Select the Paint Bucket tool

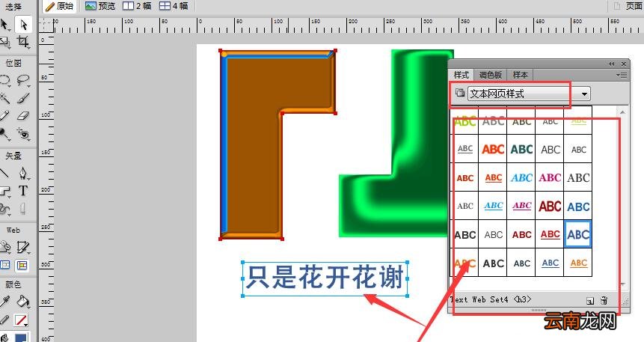point(23,302)
